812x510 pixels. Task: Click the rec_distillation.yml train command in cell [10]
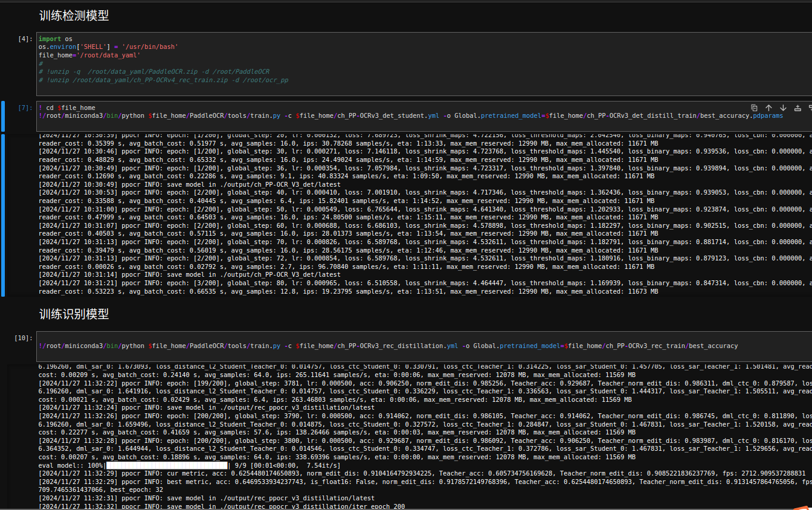point(388,346)
